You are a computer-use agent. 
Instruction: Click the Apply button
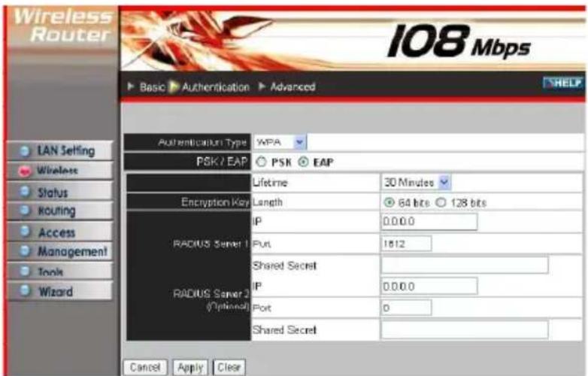coord(190,368)
